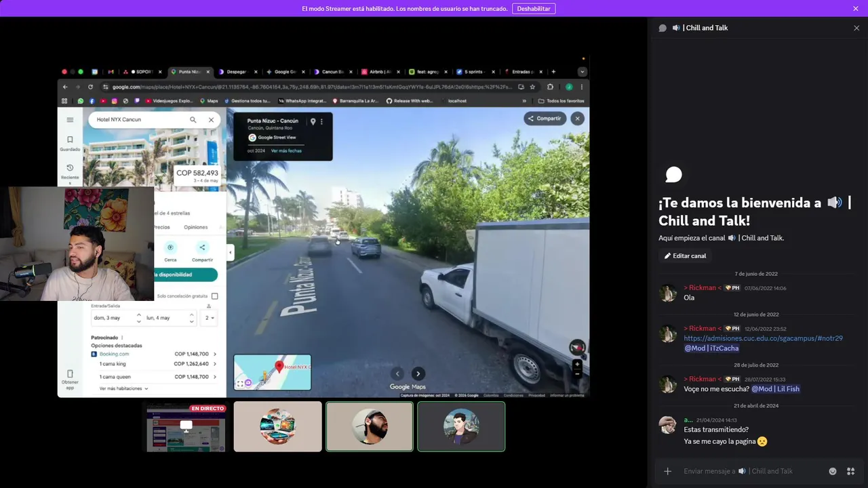Select the EN DIRECTO stream thumbnail
Screen dimensions: 868x488
click(186, 427)
